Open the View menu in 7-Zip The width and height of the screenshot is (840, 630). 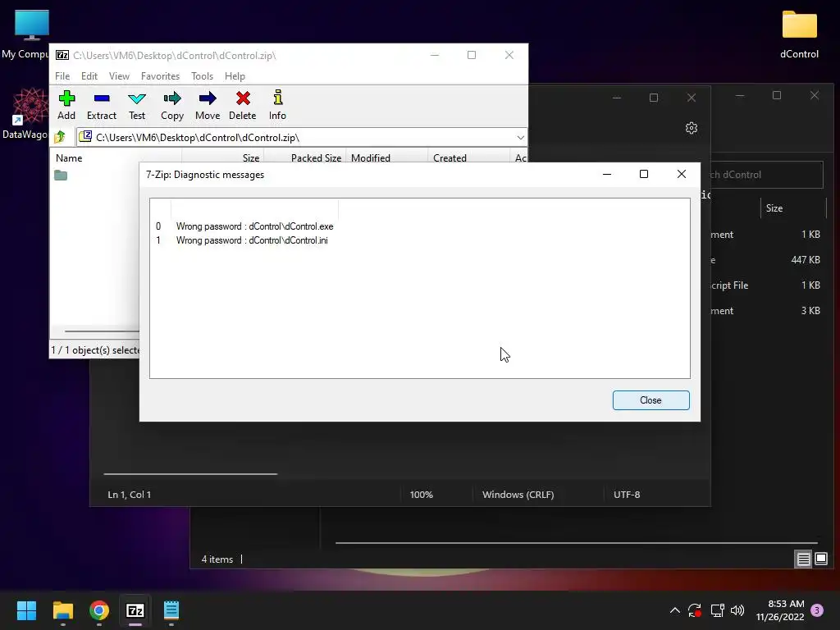point(119,76)
